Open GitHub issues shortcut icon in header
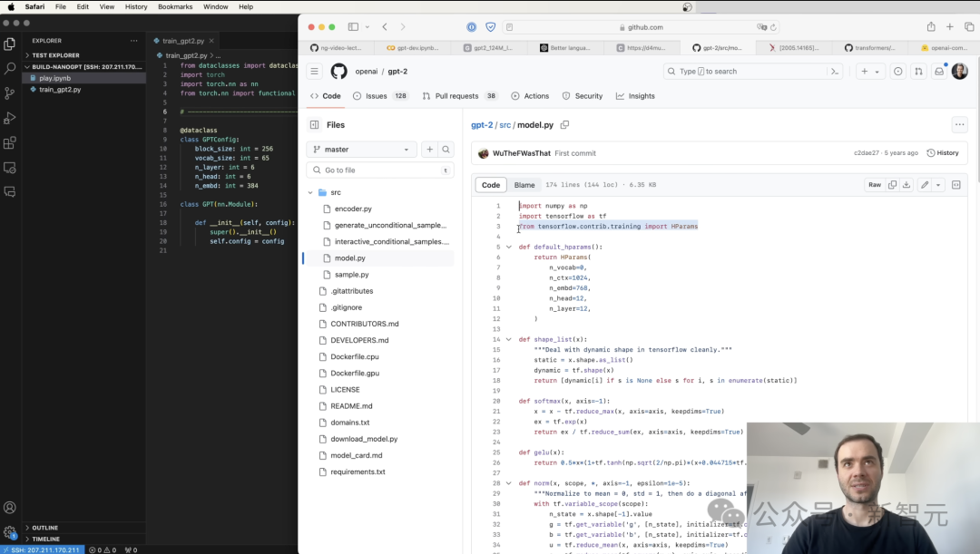The image size is (980, 554). pyautogui.click(x=897, y=72)
